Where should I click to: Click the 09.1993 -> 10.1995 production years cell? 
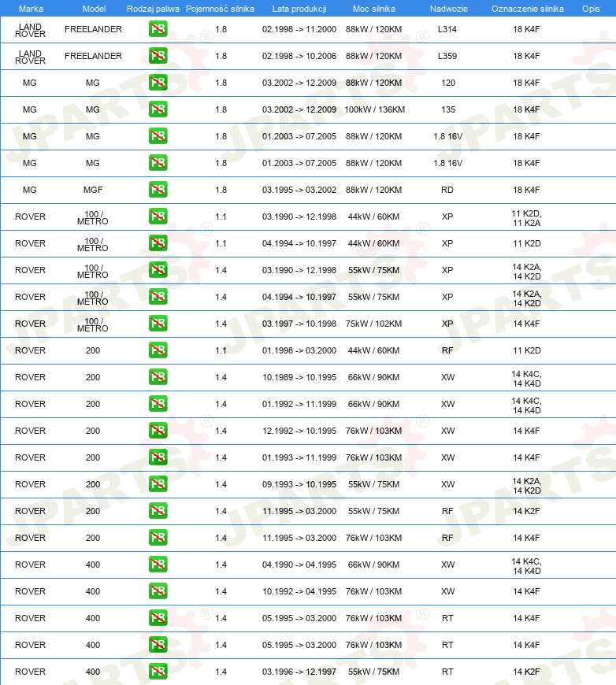[x=299, y=484]
